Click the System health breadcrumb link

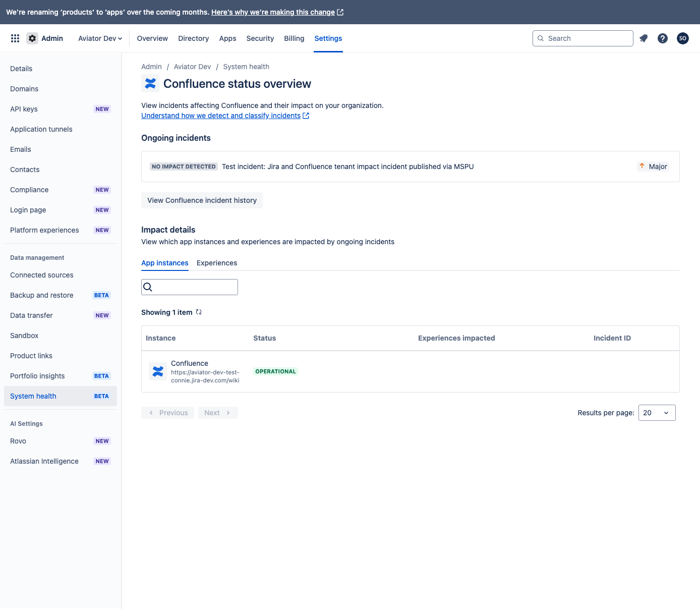(246, 67)
